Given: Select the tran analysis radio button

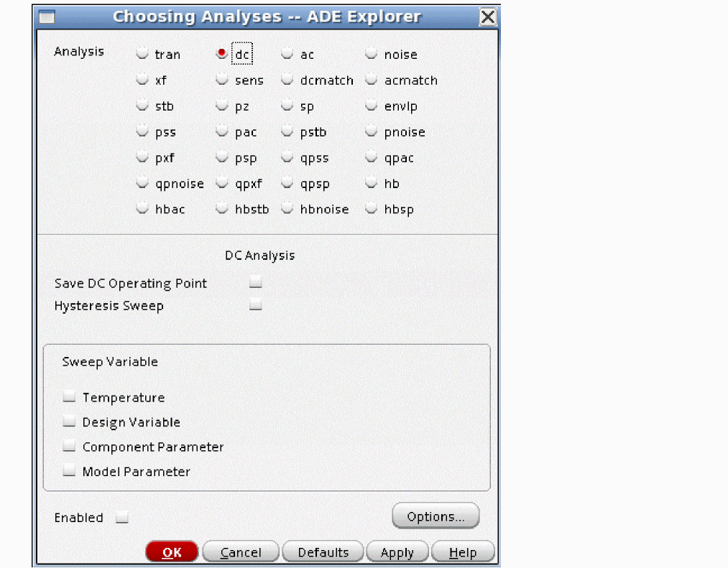Looking at the screenshot, I should click(x=142, y=54).
